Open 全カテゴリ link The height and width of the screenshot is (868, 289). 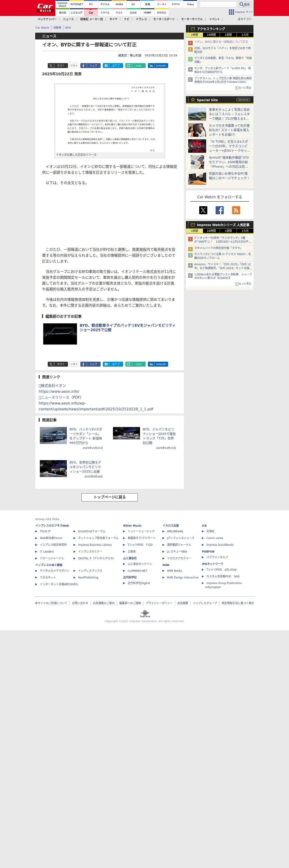pos(245,19)
